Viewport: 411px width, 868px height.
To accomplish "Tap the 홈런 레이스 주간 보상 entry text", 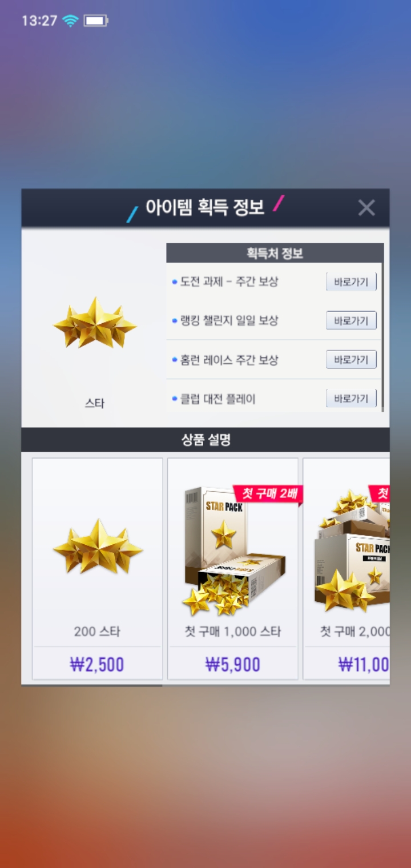I will coord(229,360).
